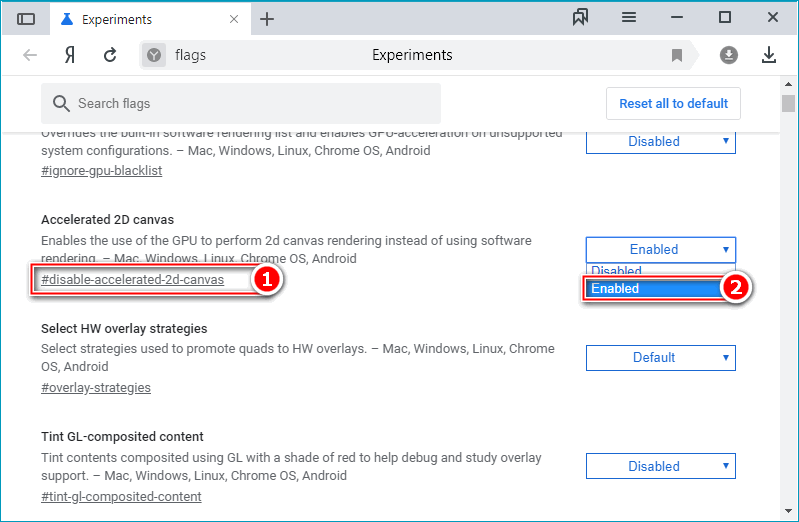The width and height of the screenshot is (799, 522).
Task: Open the bookmarks collection icon in title bar
Action: tap(580, 18)
